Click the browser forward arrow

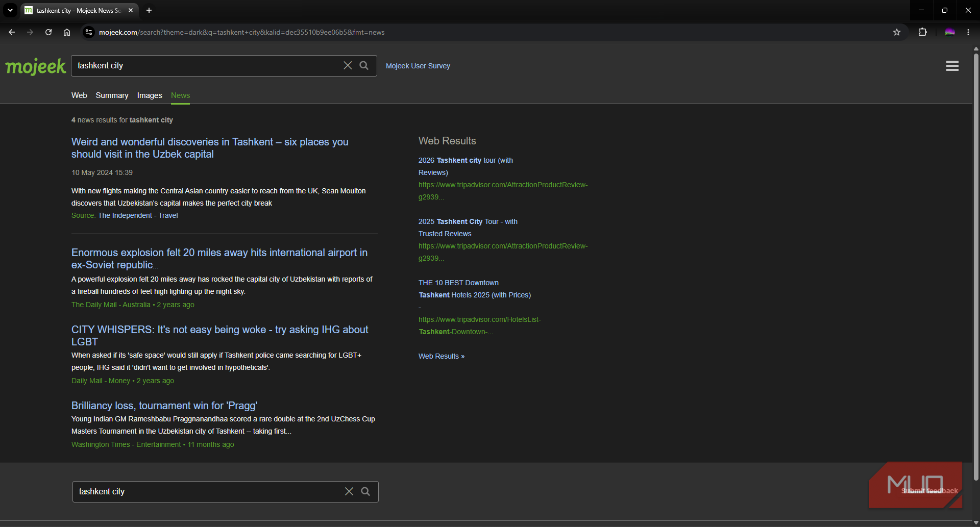[30, 32]
